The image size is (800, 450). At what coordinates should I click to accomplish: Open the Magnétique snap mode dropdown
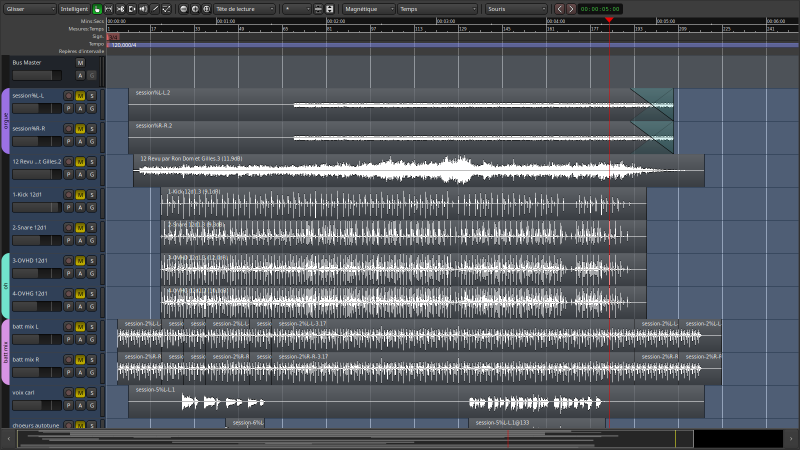[369, 9]
